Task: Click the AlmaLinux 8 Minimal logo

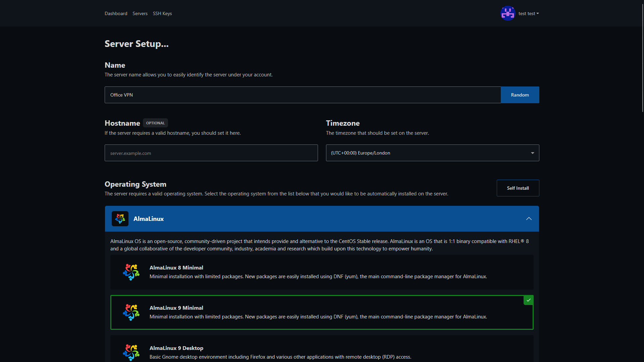Action: [131, 272]
